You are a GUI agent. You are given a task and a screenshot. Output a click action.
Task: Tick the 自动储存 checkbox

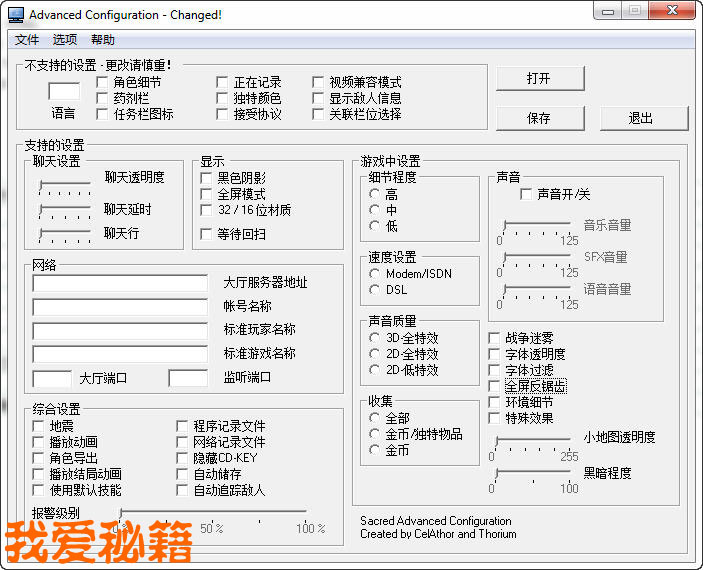click(183, 475)
